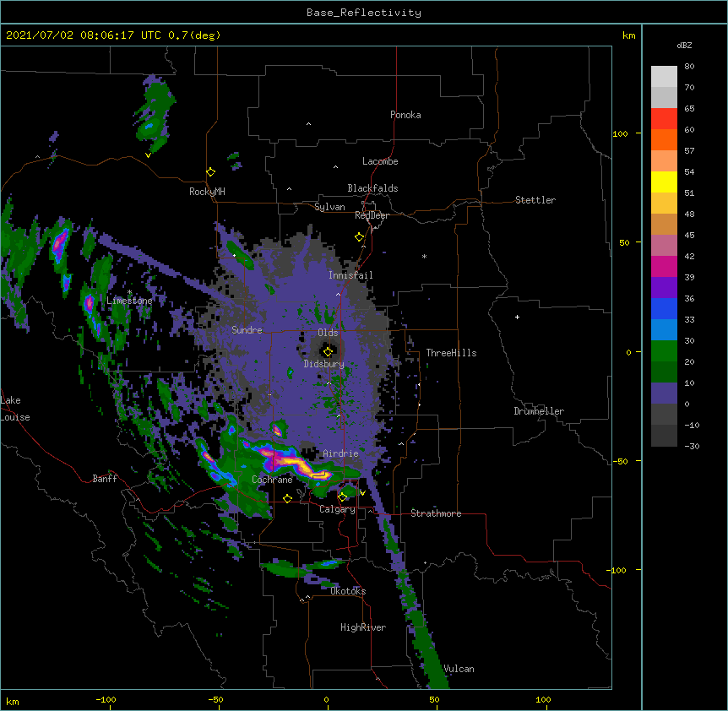
Task: Click the Lacombe city label
Action: [380, 161]
